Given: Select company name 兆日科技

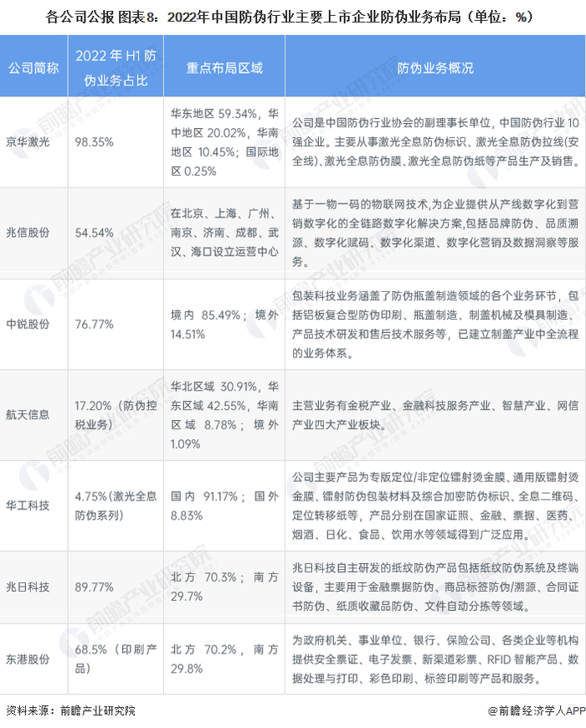Looking at the screenshot, I should [28, 587].
